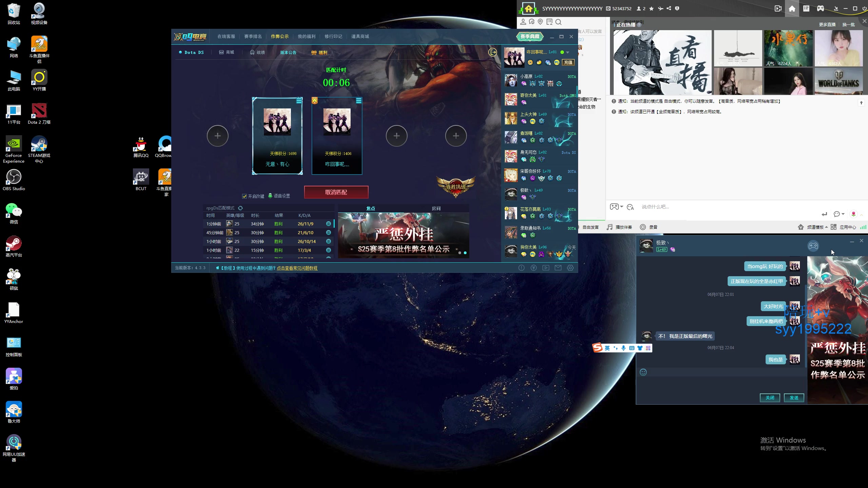Click the airplane icon in YY header
The width and height of the screenshot is (868, 488).
coord(660,8)
